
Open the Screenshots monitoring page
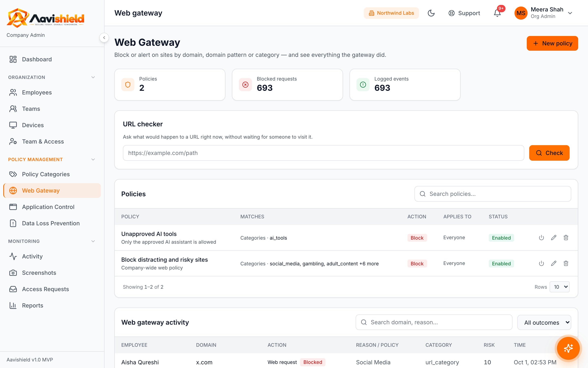[52, 273]
